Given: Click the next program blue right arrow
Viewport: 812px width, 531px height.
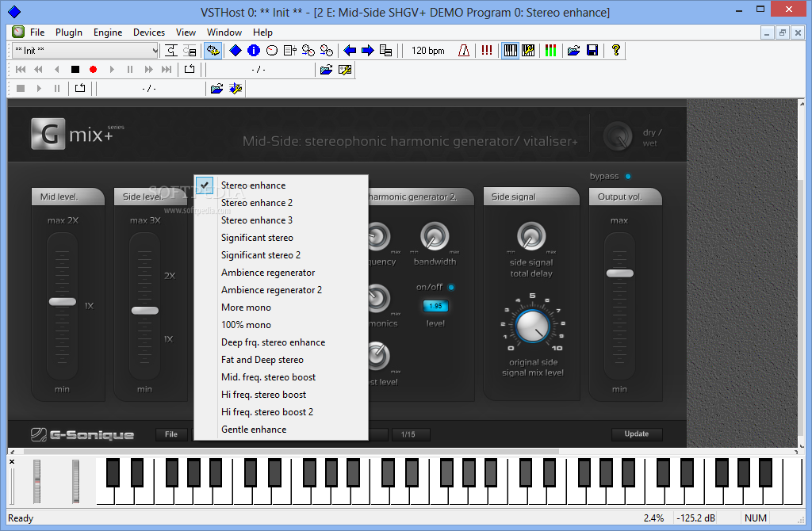Looking at the screenshot, I should pyautogui.click(x=368, y=50).
